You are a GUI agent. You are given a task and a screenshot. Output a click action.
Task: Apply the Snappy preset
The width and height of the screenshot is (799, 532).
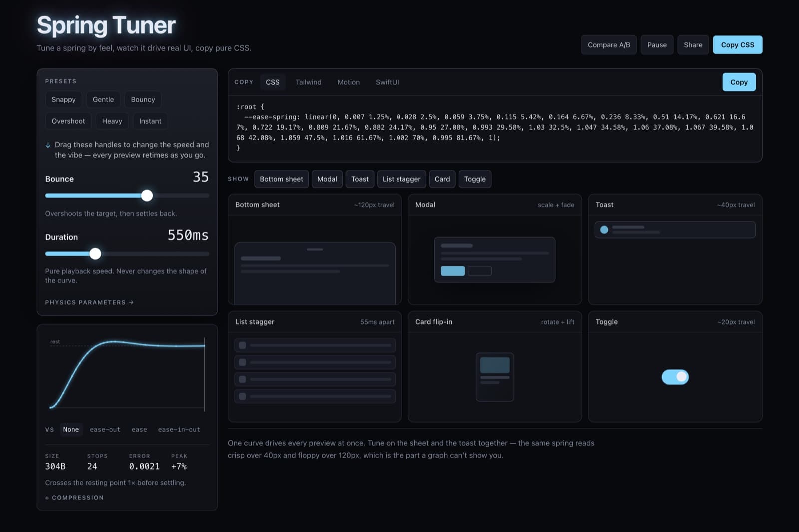click(x=64, y=100)
